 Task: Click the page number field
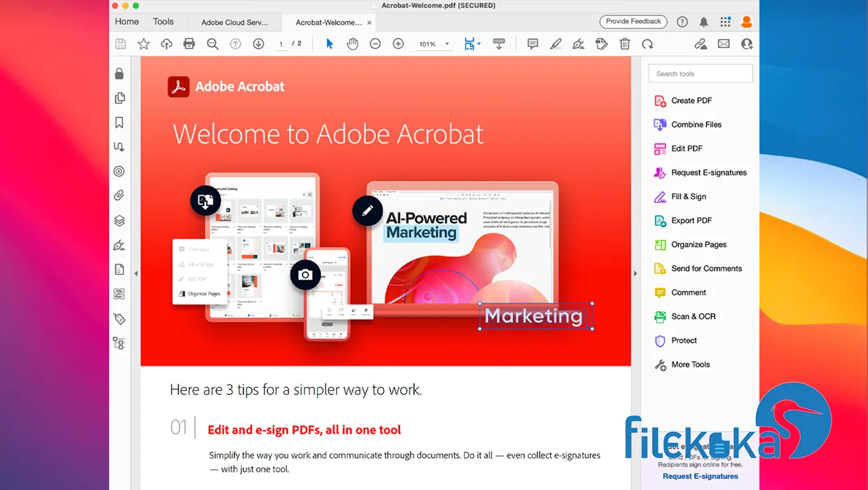[281, 44]
